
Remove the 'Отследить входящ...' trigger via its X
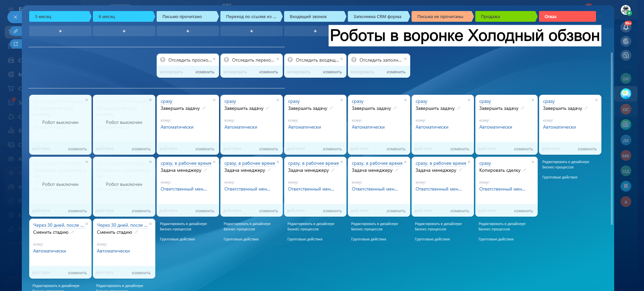[x=341, y=59]
